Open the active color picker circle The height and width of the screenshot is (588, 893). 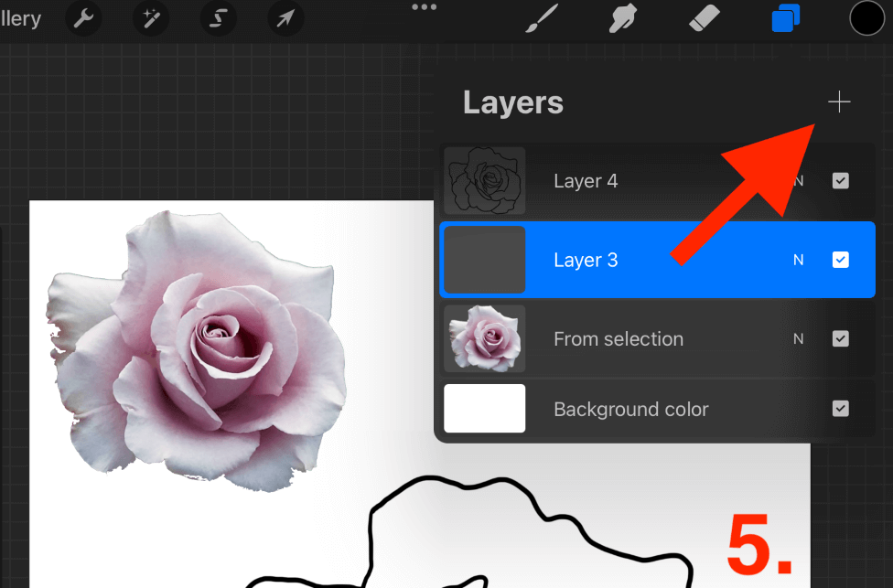[866, 18]
